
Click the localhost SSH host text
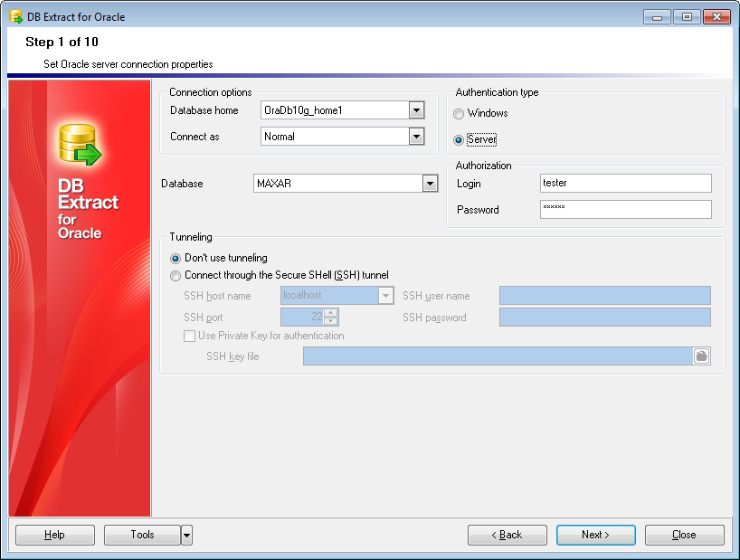click(302, 295)
